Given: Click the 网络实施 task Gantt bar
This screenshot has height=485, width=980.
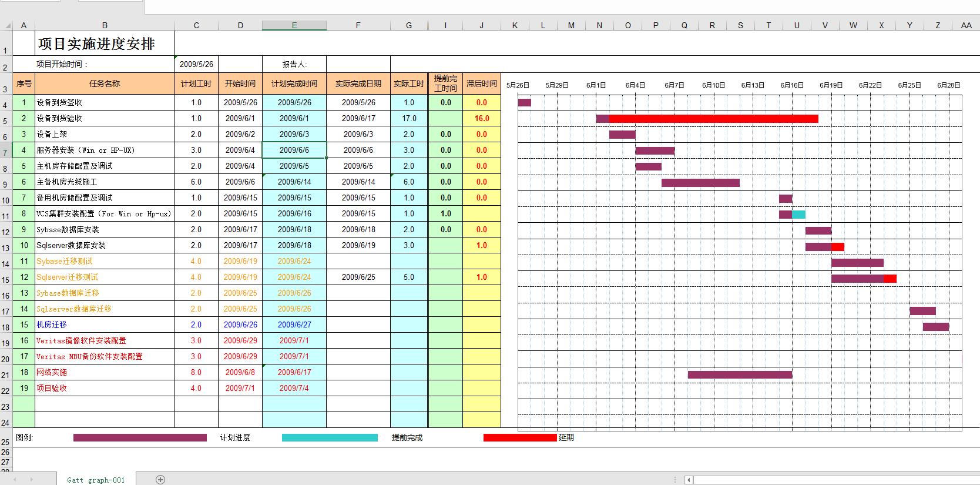Looking at the screenshot, I should coord(740,374).
